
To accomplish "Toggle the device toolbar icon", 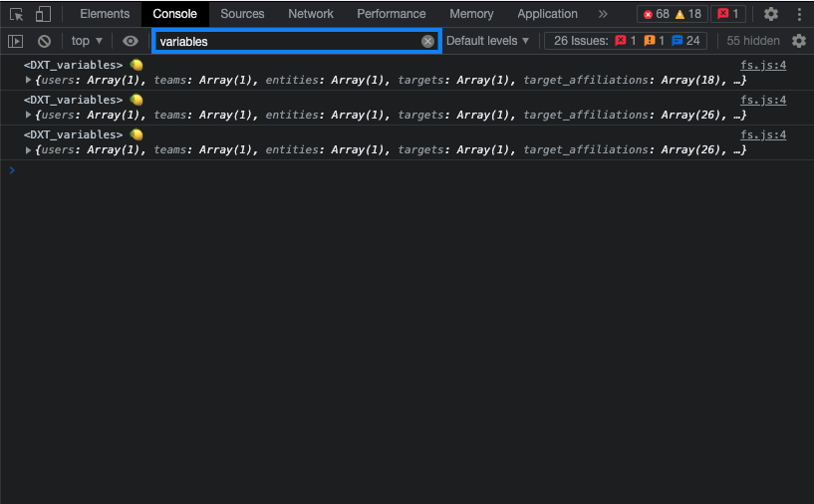I will coord(43,14).
